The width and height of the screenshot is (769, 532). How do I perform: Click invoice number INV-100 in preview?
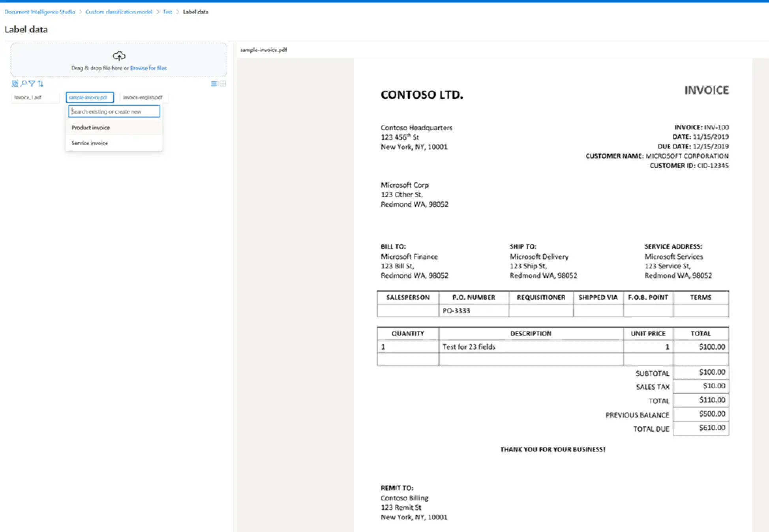tap(716, 127)
